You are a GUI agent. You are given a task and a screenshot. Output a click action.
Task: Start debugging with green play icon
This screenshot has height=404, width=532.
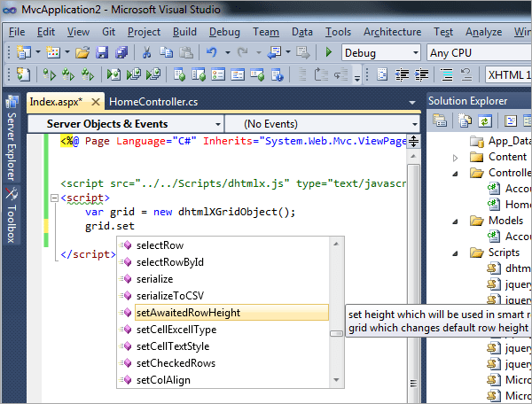[328, 52]
